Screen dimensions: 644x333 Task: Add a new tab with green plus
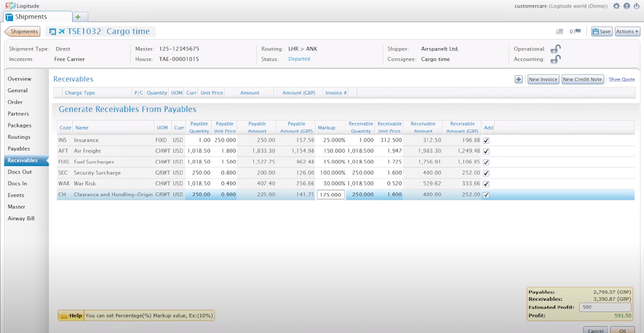[78, 17]
